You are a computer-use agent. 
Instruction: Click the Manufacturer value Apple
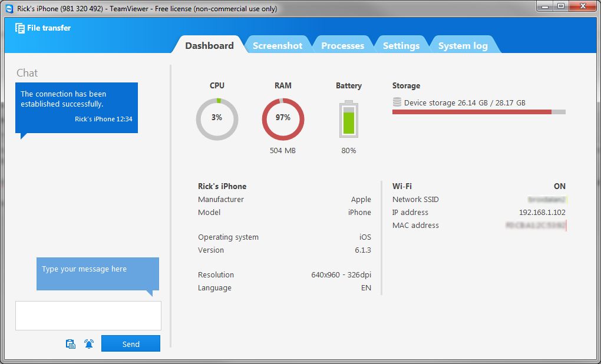[361, 199]
